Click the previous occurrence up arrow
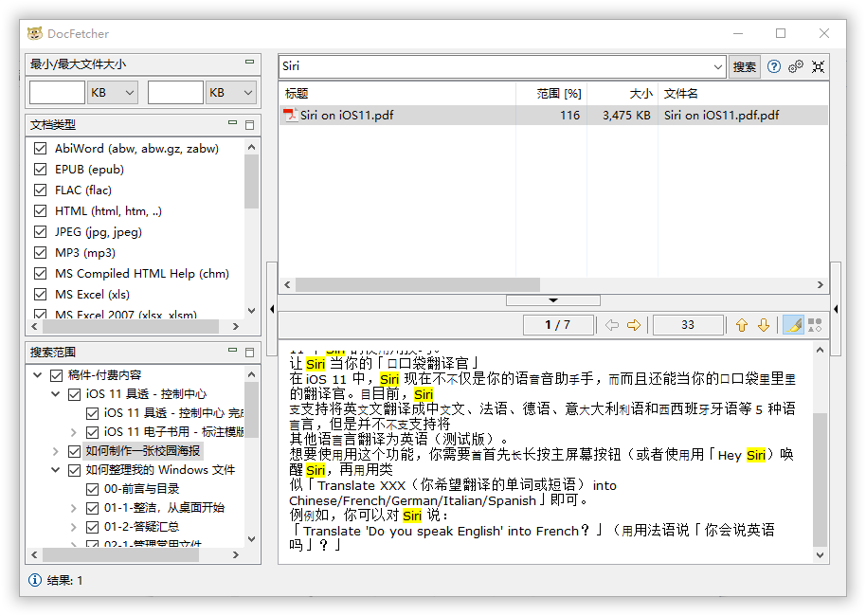The height and width of the screenshot is (616, 866). tap(742, 324)
